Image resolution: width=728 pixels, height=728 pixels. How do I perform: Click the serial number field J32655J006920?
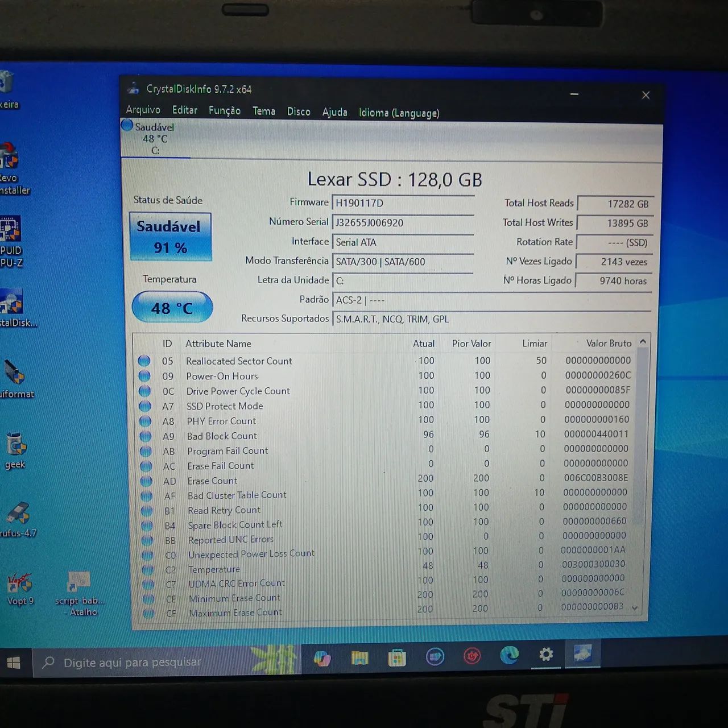coord(403,223)
